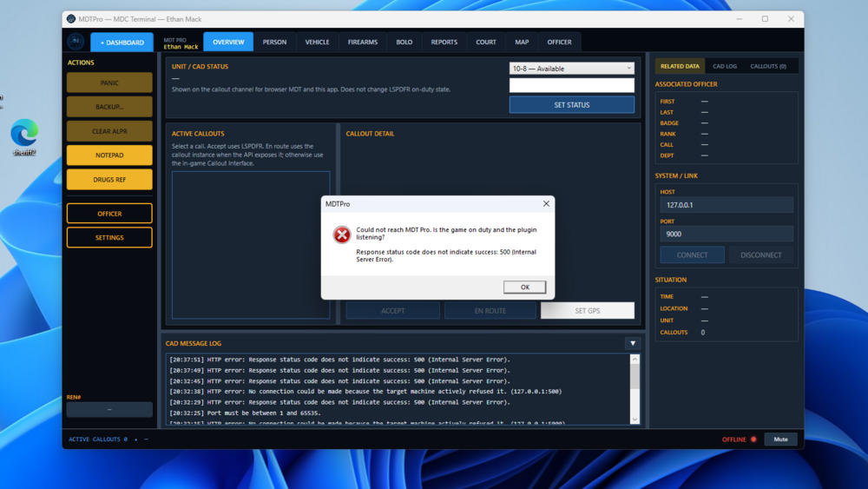Open the Callouts (0) tab
868x489 pixels.
(768, 66)
